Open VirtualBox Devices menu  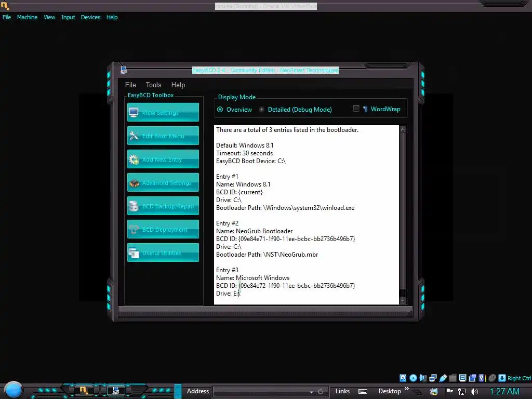pos(90,17)
